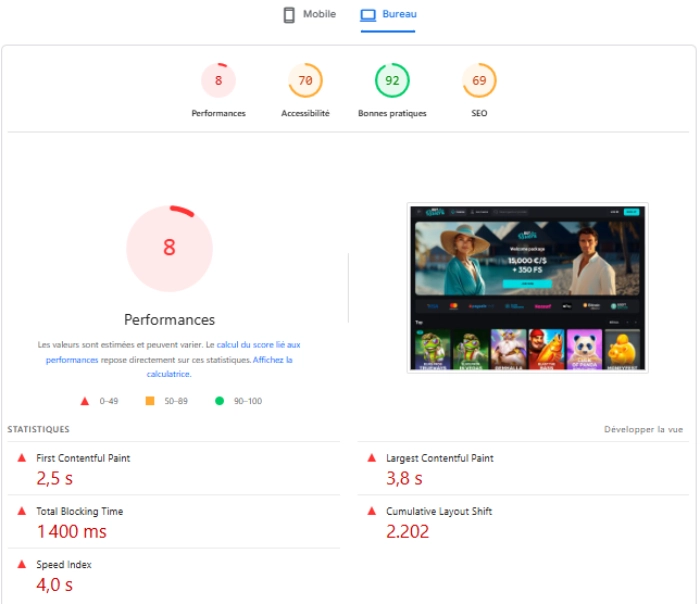Click the red triangle beside Speed Index
Viewport: 700px width, 604px height.
(x=21, y=565)
